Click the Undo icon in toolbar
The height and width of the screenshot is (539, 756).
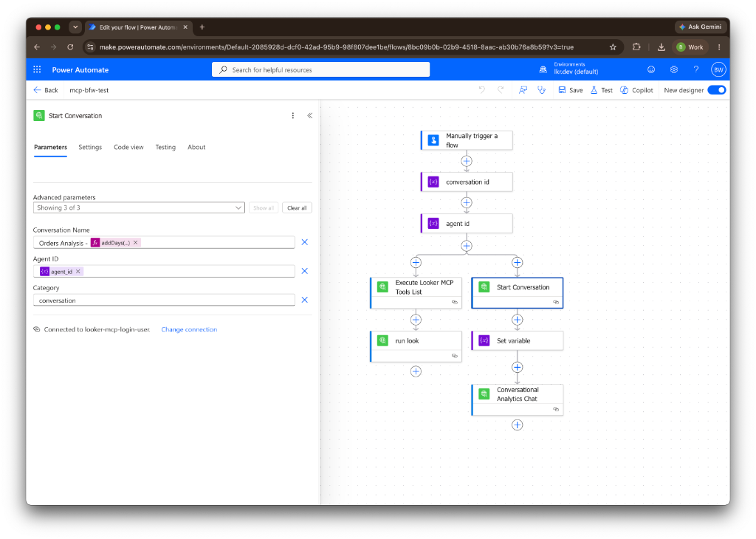[481, 89]
